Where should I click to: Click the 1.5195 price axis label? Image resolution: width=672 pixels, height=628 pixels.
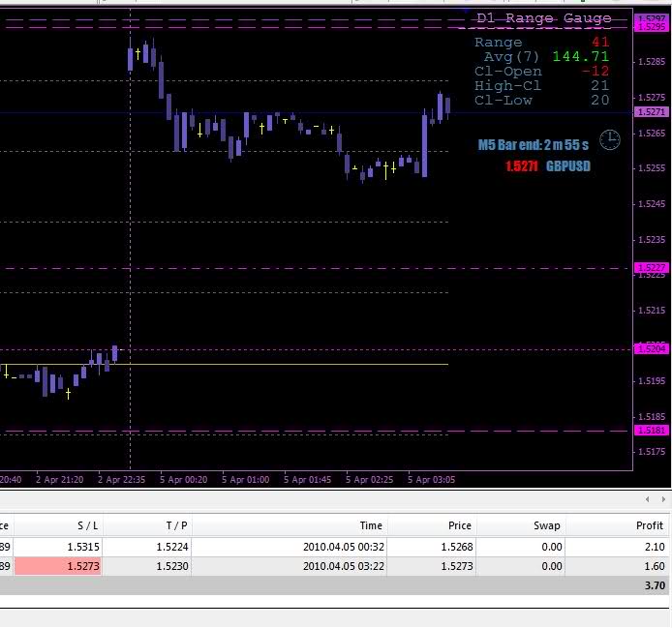click(x=652, y=381)
